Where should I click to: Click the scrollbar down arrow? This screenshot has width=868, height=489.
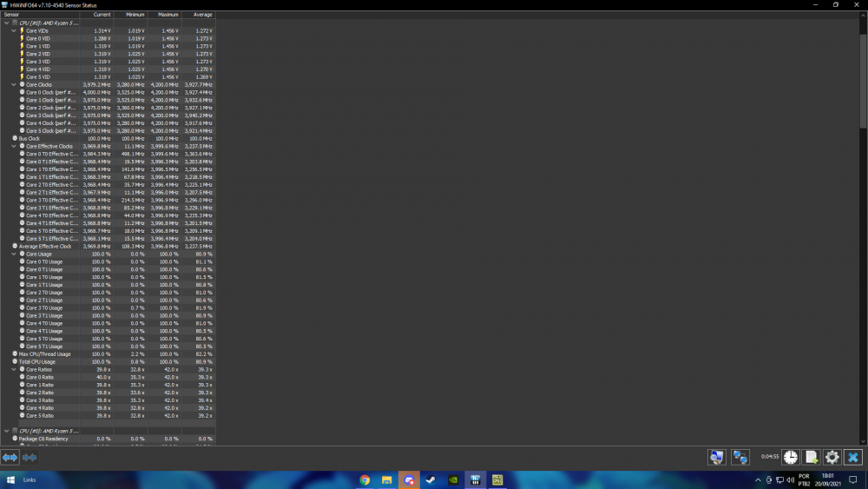click(863, 441)
